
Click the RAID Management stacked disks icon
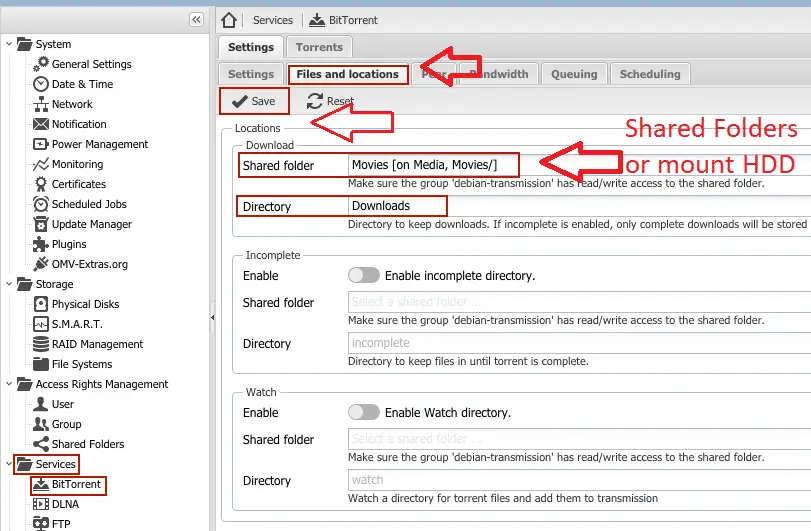pyautogui.click(x=41, y=344)
